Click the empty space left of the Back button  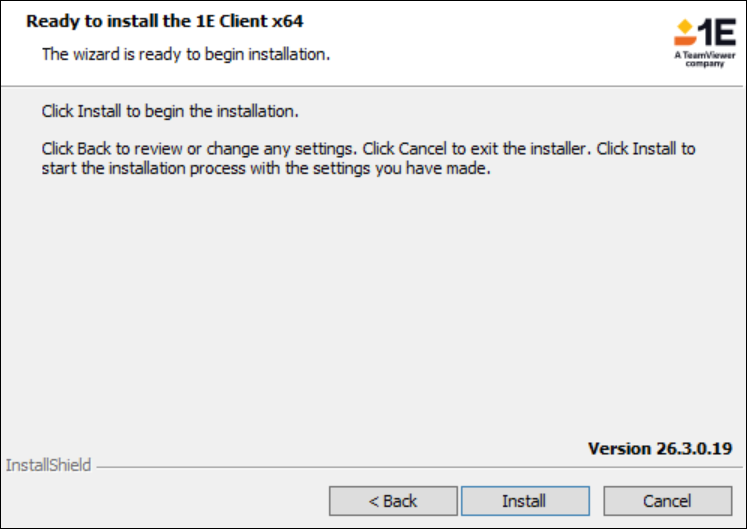[160, 501]
